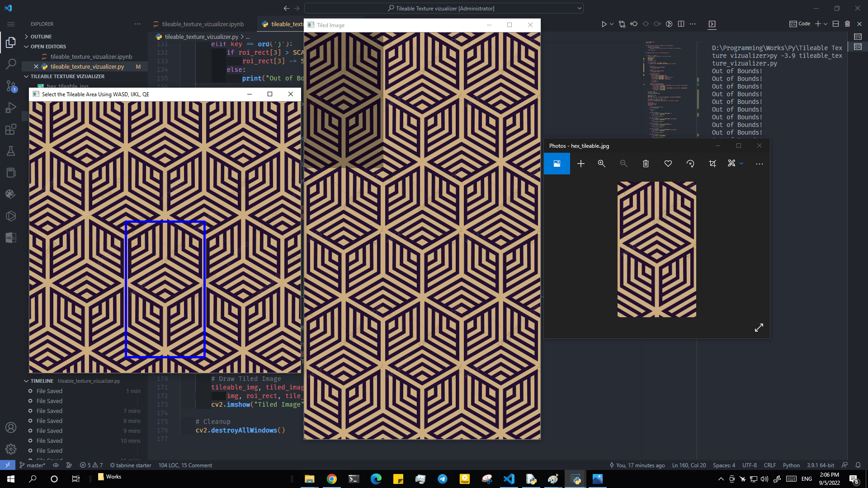Open Edit & Create dropdown in Photos

coord(736,164)
